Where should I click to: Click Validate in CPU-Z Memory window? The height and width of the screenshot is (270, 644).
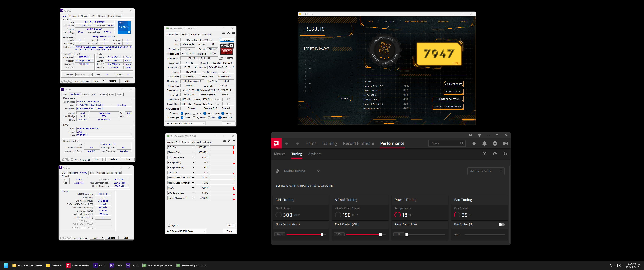111,238
